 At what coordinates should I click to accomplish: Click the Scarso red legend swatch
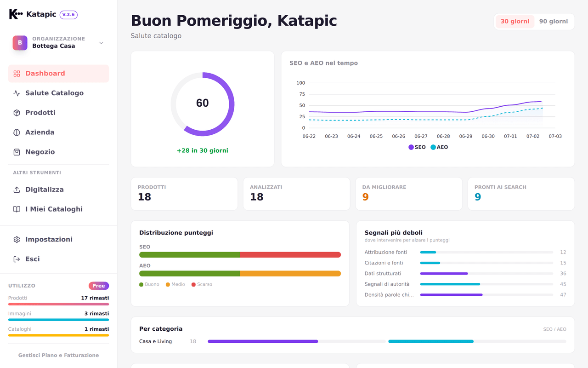pyautogui.click(x=194, y=285)
